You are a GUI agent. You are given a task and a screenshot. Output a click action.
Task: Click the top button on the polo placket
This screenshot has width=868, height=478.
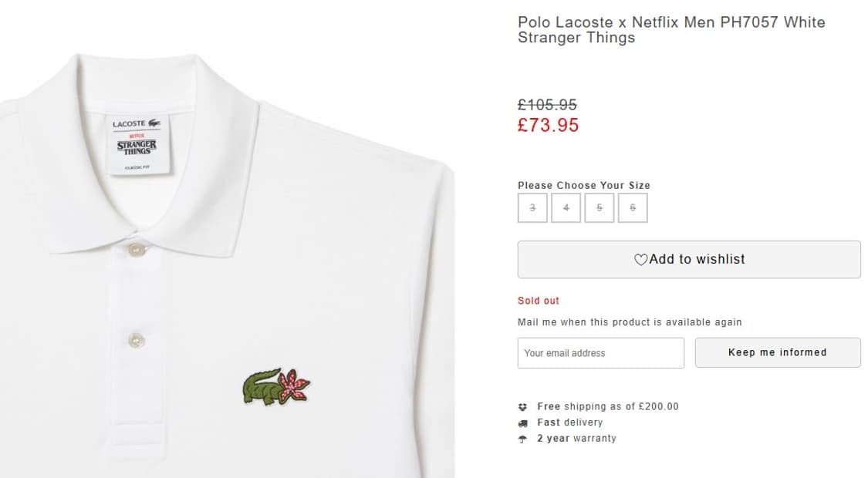(137, 250)
